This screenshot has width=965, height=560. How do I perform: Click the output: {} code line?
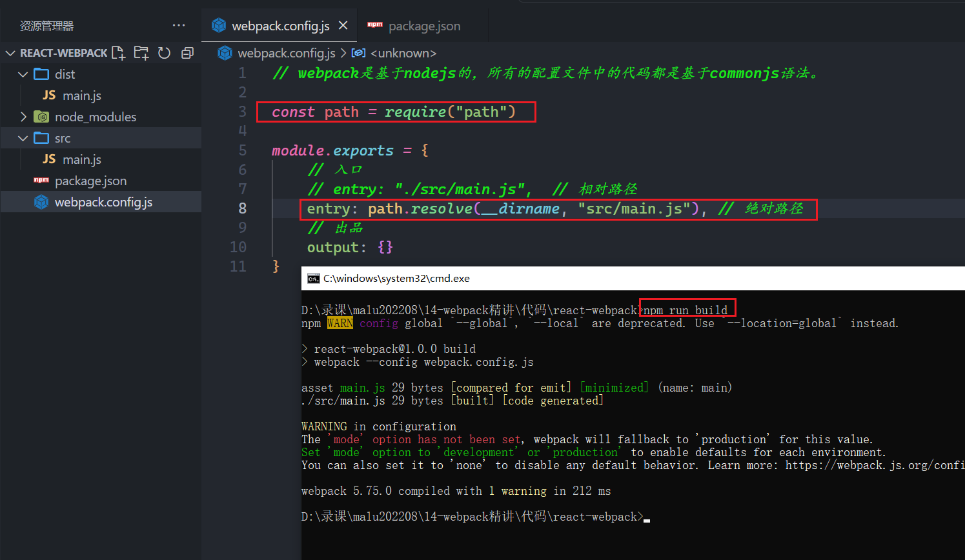coord(349,247)
